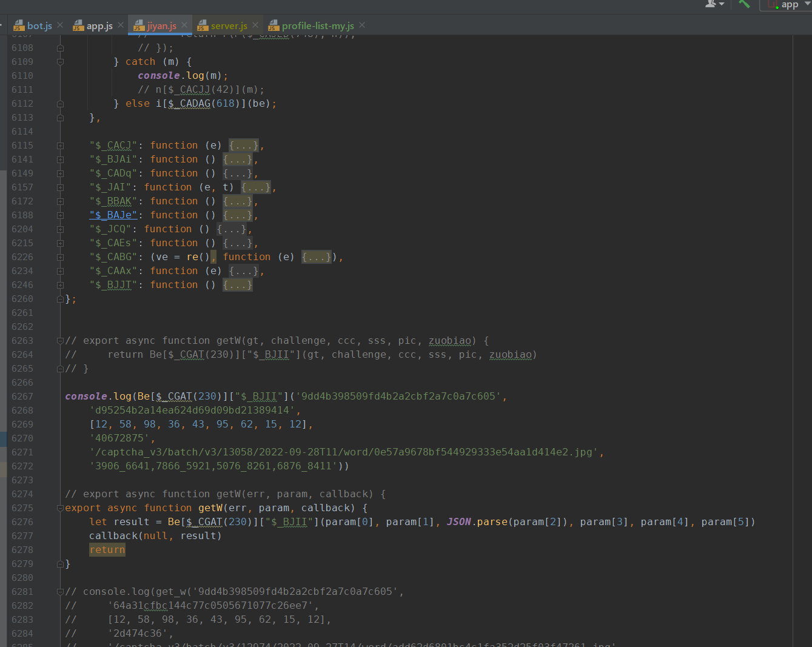Select the jiyan.js editor tab
The image size is (812, 647).
(161, 25)
